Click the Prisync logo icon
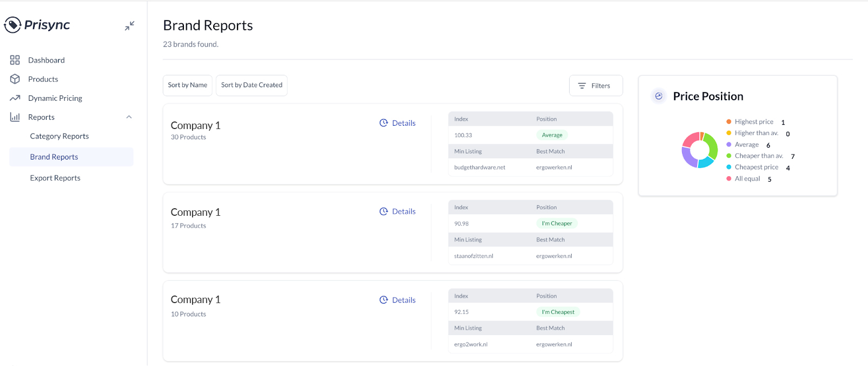Viewport: 868px width, 366px height. (12, 25)
